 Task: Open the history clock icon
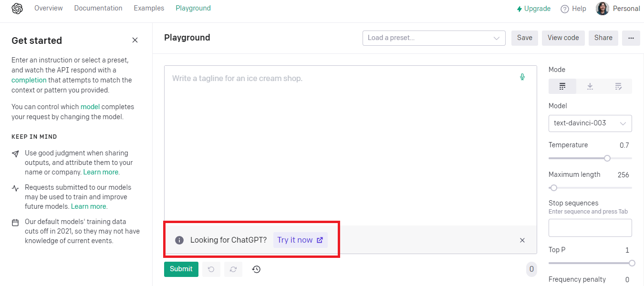click(x=256, y=269)
